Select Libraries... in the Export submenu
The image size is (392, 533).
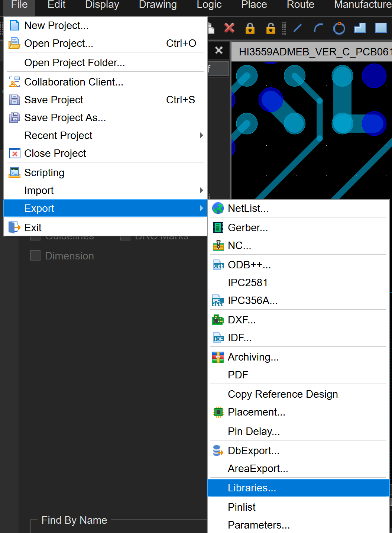coord(252,488)
